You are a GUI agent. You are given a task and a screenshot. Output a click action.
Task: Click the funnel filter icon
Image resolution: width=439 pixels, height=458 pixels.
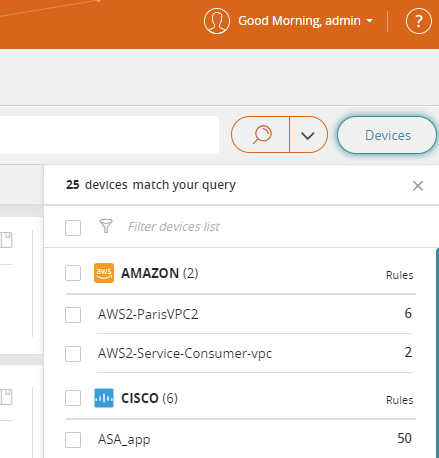coord(106,226)
